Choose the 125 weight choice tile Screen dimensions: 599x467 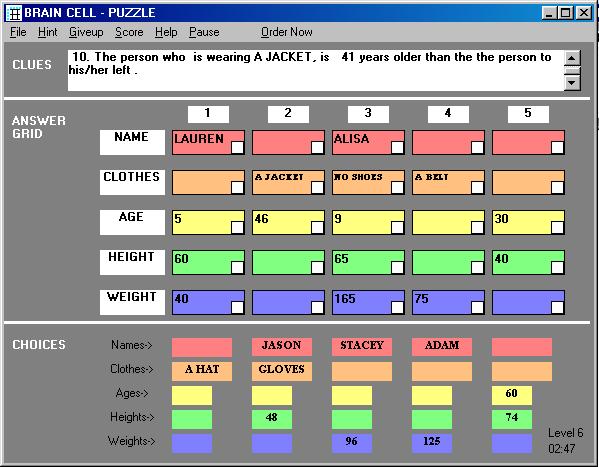click(432, 443)
